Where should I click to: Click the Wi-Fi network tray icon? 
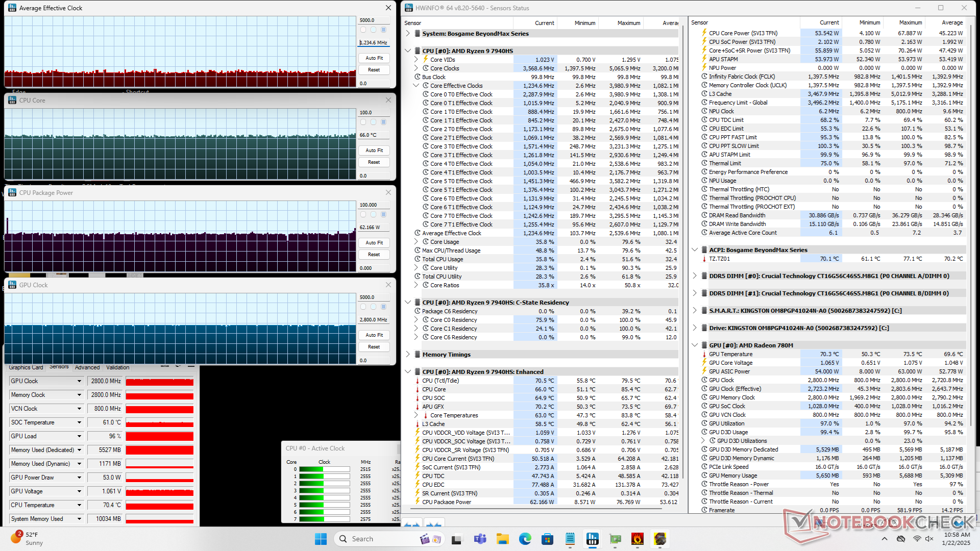pyautogui.click(x=917, y=539)
